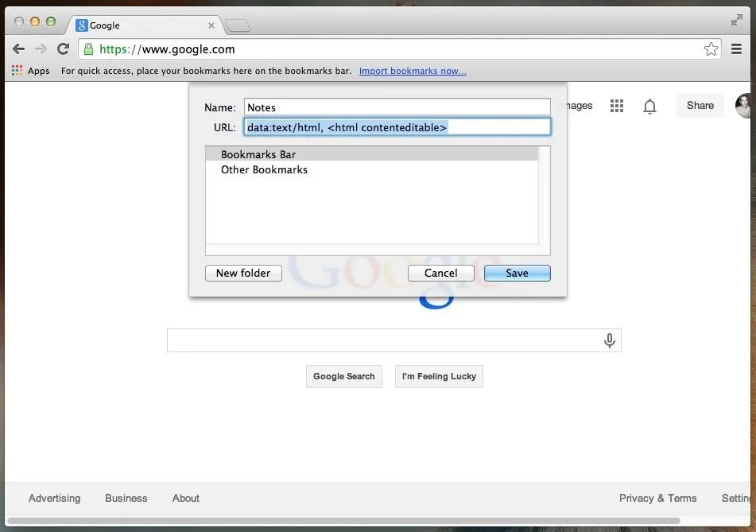Open the About footer link

pos(186,499)
